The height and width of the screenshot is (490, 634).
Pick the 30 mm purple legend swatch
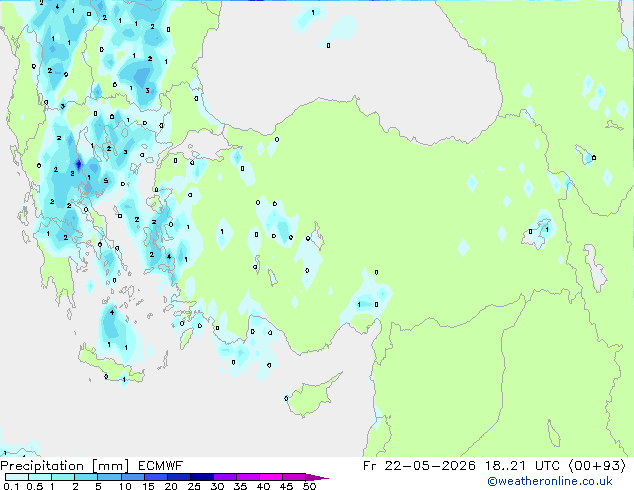coord(224,477)
